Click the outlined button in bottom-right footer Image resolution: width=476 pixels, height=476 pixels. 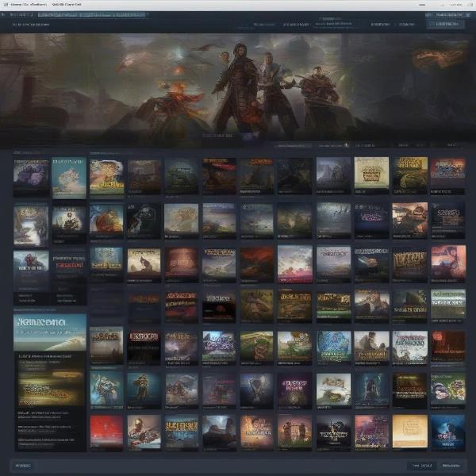tap(422, 466)
